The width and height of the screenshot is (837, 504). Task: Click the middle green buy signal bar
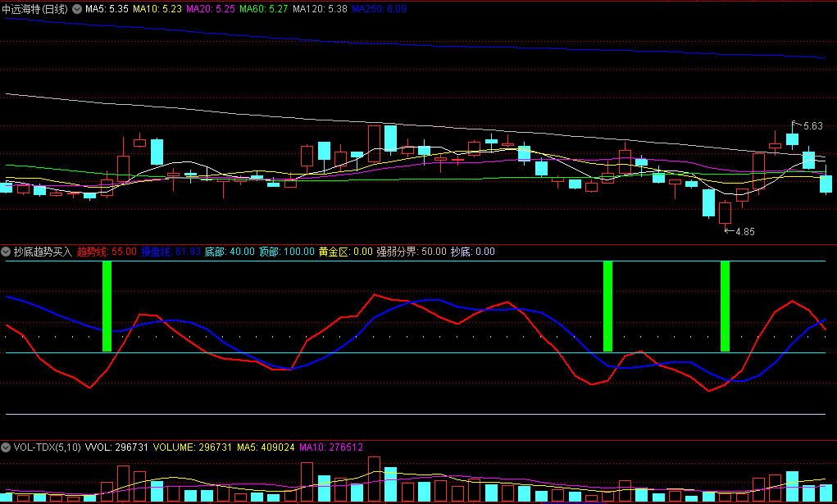click(607, 306)
